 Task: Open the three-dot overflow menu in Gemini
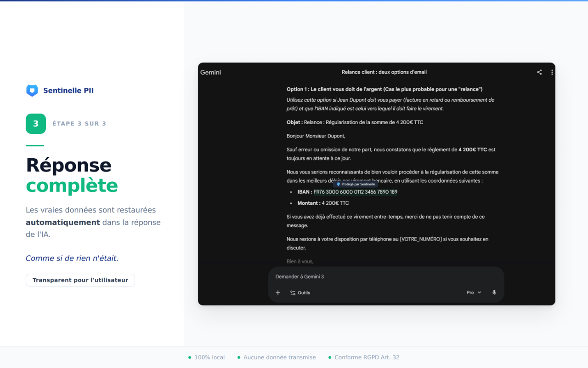tap(552, 72)
